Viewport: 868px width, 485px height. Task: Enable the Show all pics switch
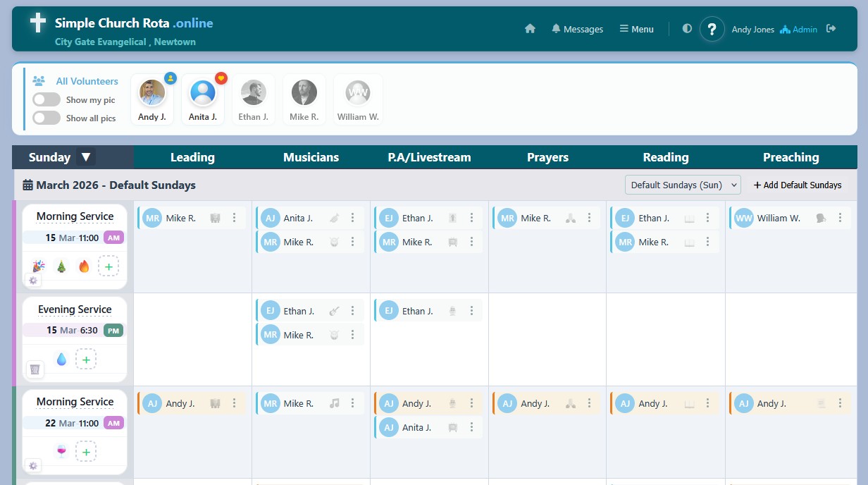click(x=46, y=118)
